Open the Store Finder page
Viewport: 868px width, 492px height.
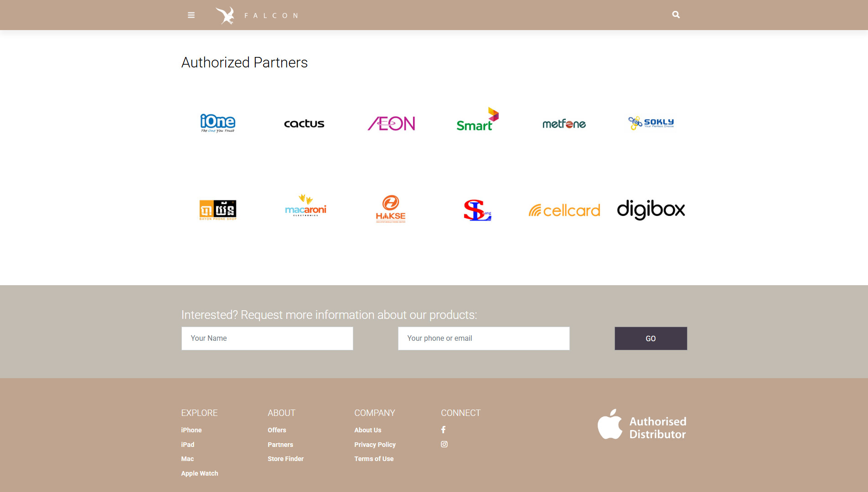point(285,458)
